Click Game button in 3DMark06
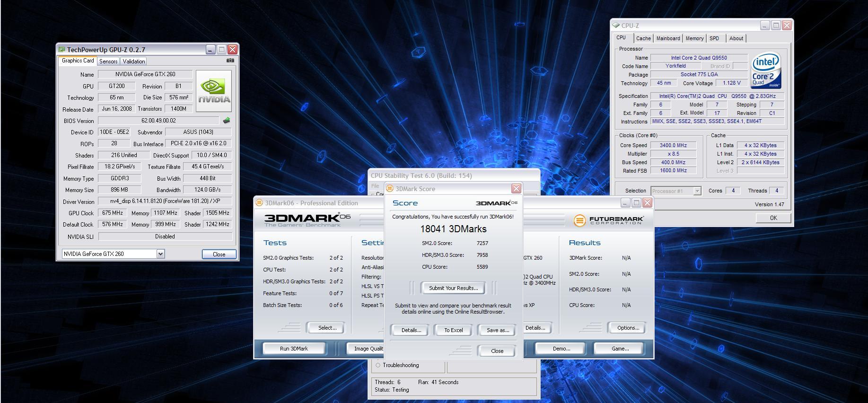 click(620, 349)
